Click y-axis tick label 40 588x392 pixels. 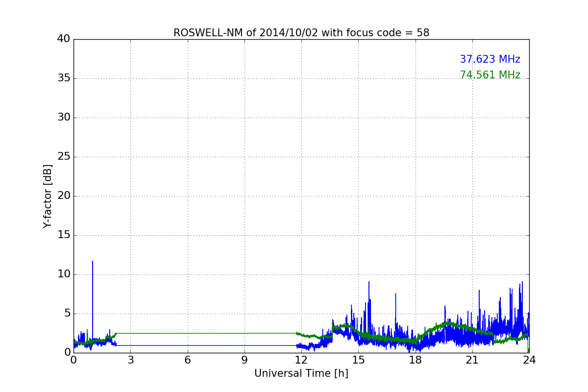click(x=64, y=39)
